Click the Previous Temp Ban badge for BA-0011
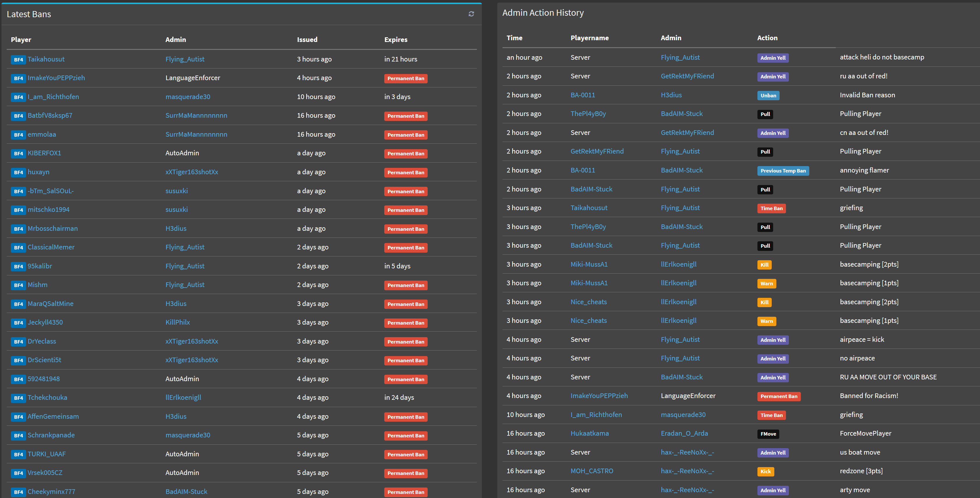The height and width of the screenshot is (498, 980). pyautogui.click(x=782, y=170)
